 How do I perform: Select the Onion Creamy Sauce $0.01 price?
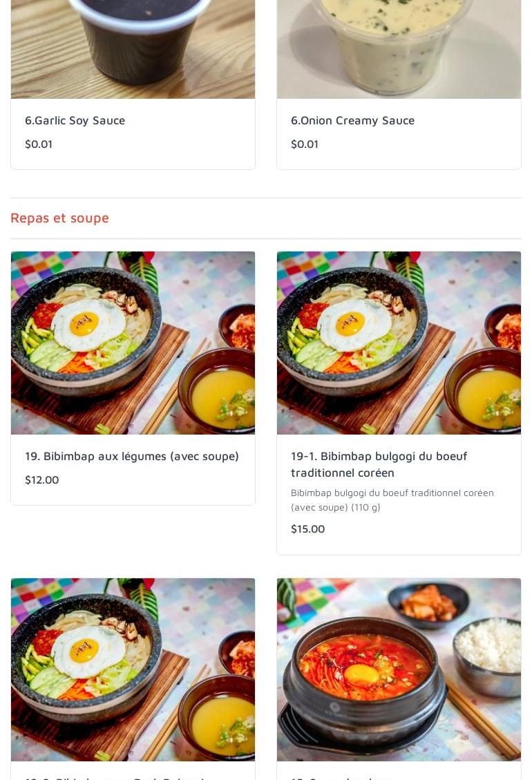tap(305, 144)
